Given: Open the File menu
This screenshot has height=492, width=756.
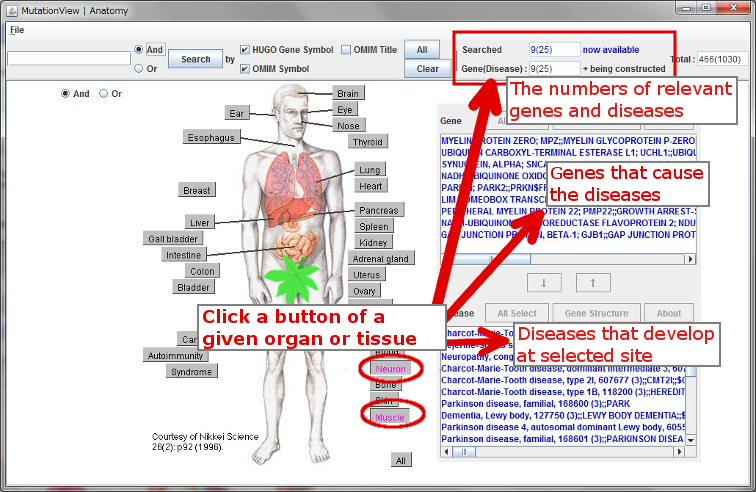Looking at the screenshot, I should [17, 30].
